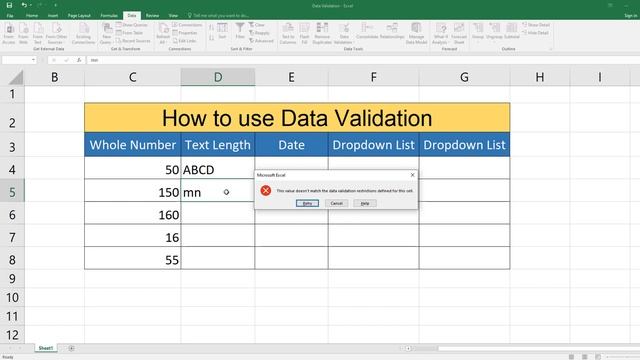640x360 pixels.
Task: Click the Existing Connections icon
Action: tap(83, 33)
